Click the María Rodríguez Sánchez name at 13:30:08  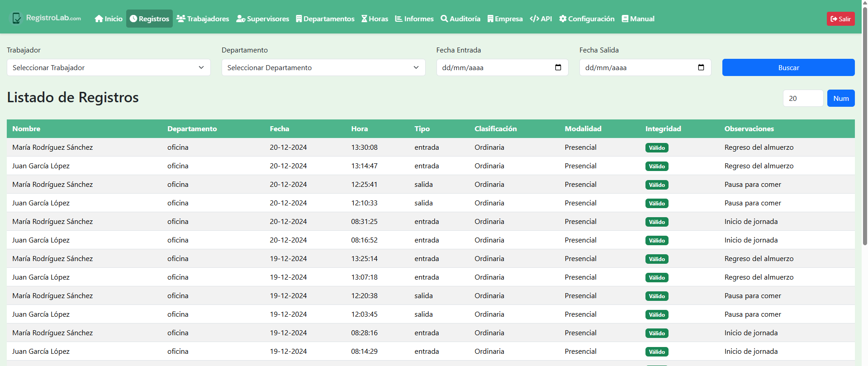tap(52, 147)
